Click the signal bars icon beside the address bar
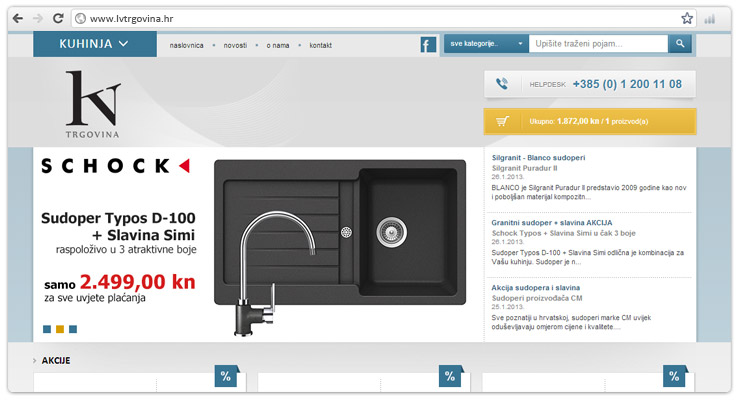The width and height of the screenshot is (740, 400). pyautogui.click(x=709, y=19)
